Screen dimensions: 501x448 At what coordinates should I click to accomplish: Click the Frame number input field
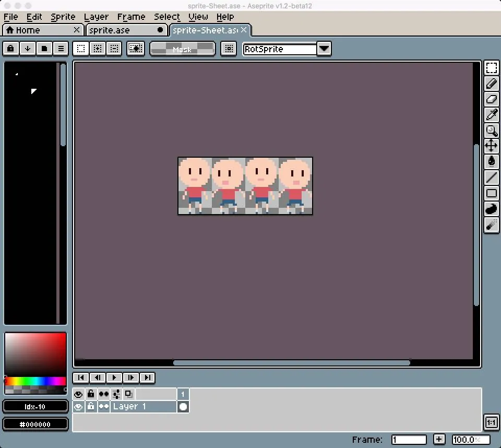(409, 440)
